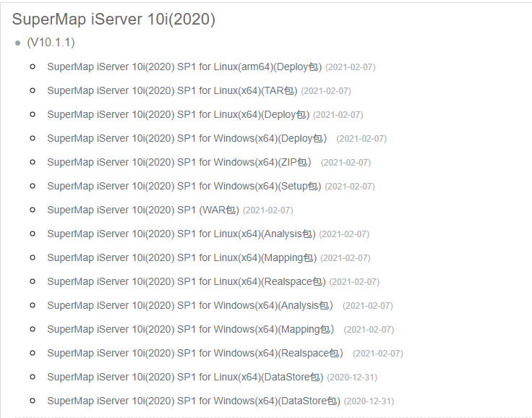
Task: Open the Windows(x64)(Realspace包) download link
Action: (x=195, y=353)
